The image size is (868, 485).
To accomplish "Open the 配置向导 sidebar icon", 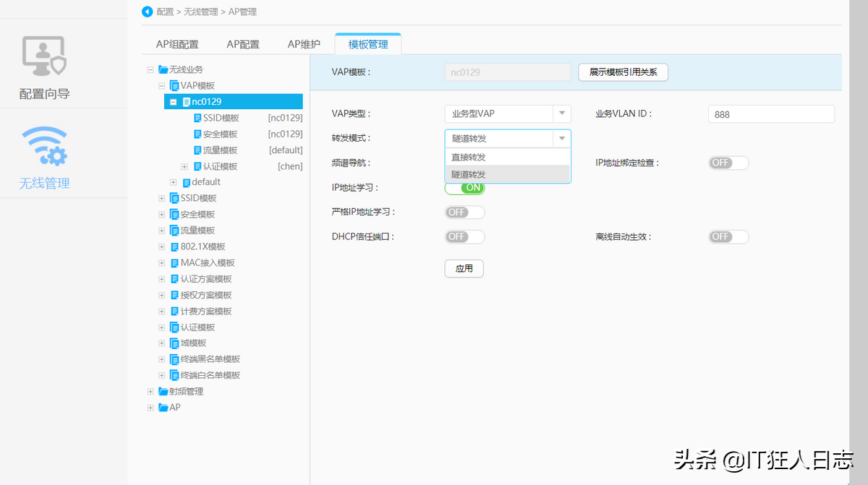I will tap(45, 57).
